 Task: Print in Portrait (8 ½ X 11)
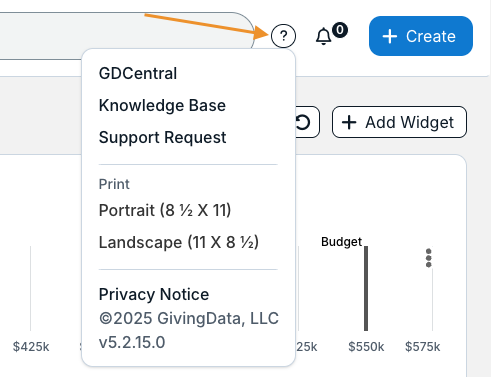click(x=165, y=210)
